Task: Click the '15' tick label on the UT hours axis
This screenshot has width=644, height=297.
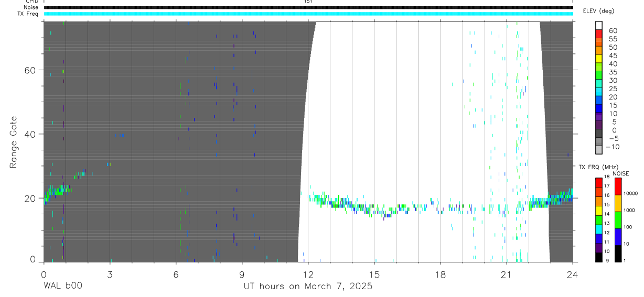Action: coord(374,274)
